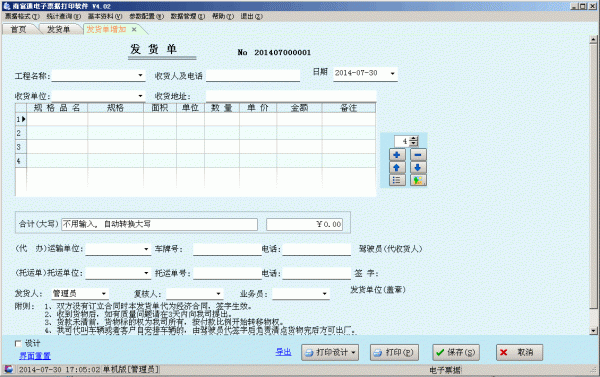The height and width of the screenshot is (377, 600).
Task: Click the 电子票据 status bar label
Action: pyautogui.click(x=445, y=370)
